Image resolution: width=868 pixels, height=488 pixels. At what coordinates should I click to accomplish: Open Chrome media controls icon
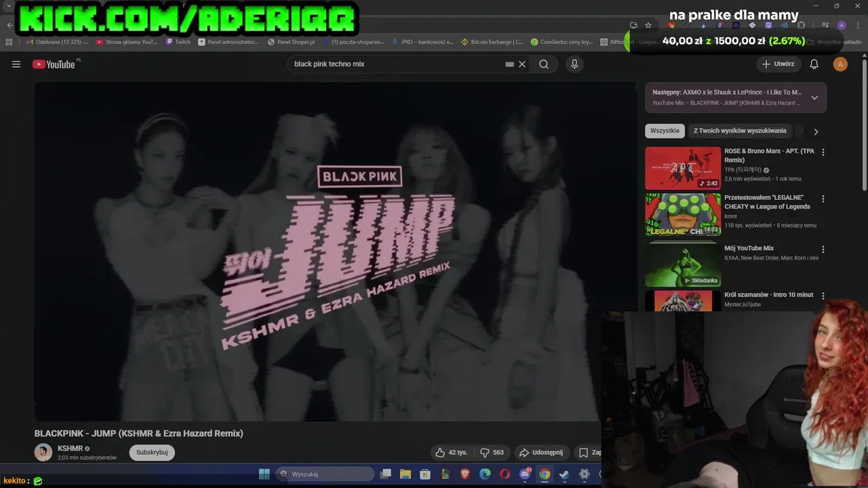pos(825,25)
